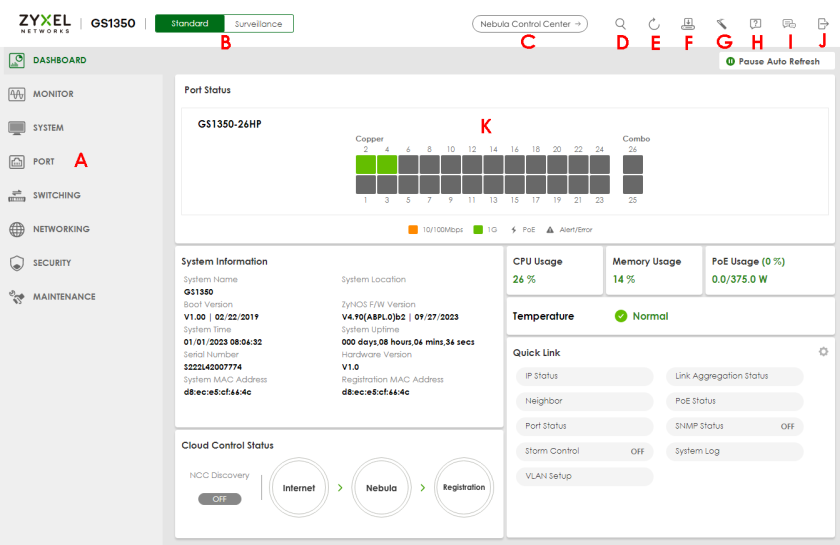Click the Networking globe icon
Screen dimensions: 840x545
pyautogui.click(x=17, y=229)
